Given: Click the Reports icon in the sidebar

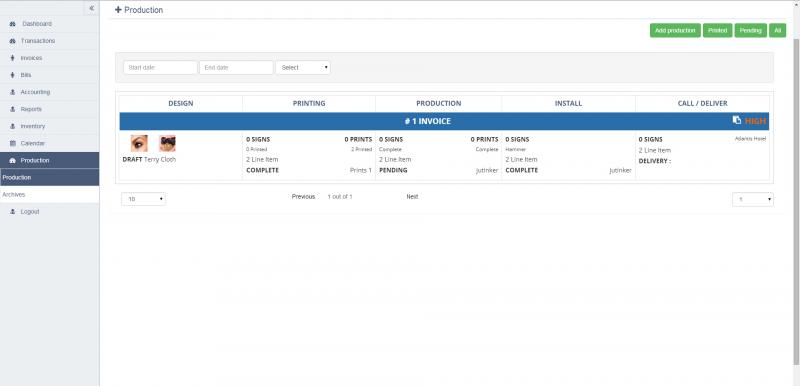Looking at the screenshot, I should (13, 109).
